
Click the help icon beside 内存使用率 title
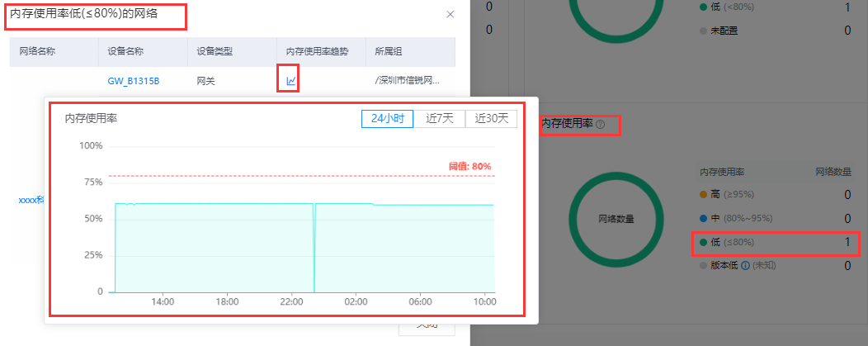tap(600, 125)
